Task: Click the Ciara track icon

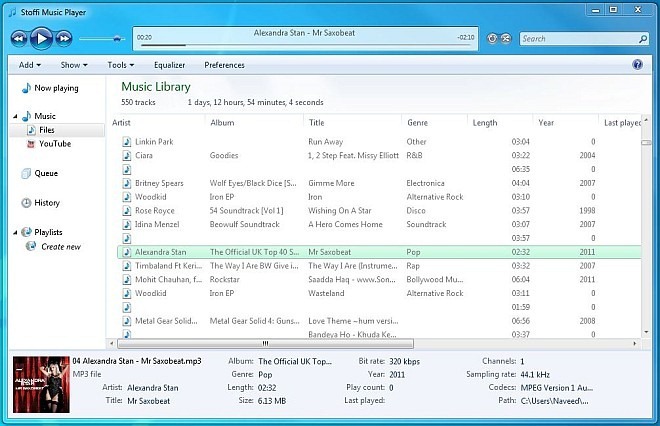Action: pyautogui.click(x=127, y=155)
